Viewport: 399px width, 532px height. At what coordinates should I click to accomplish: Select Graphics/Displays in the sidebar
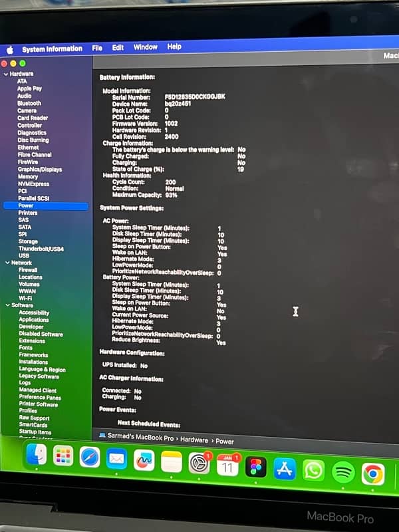(x=40, y=169)
